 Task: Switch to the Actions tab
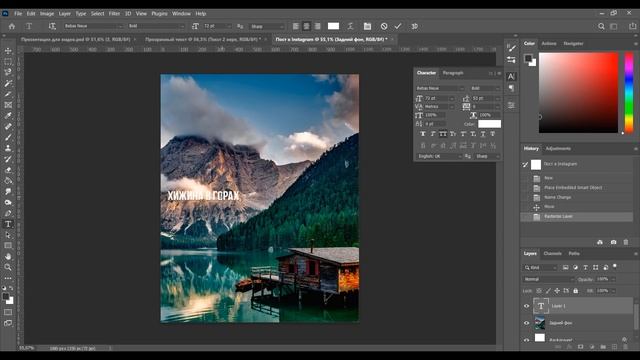coord(549,43)
